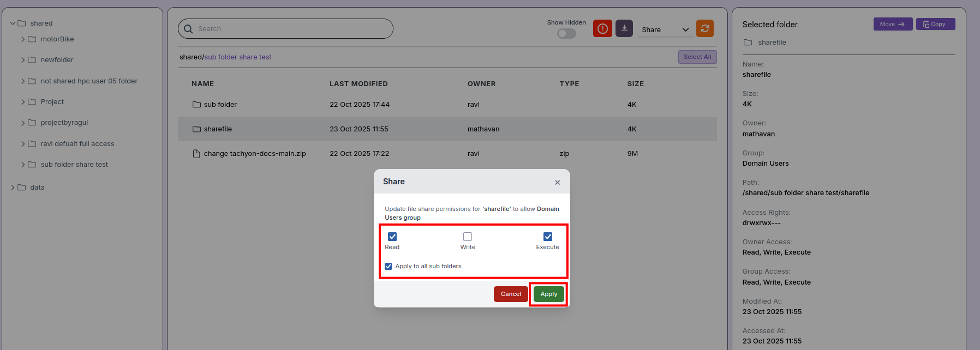
Task: Click the drwxrwx--- access rights value
Action: [x=761, y=223]
